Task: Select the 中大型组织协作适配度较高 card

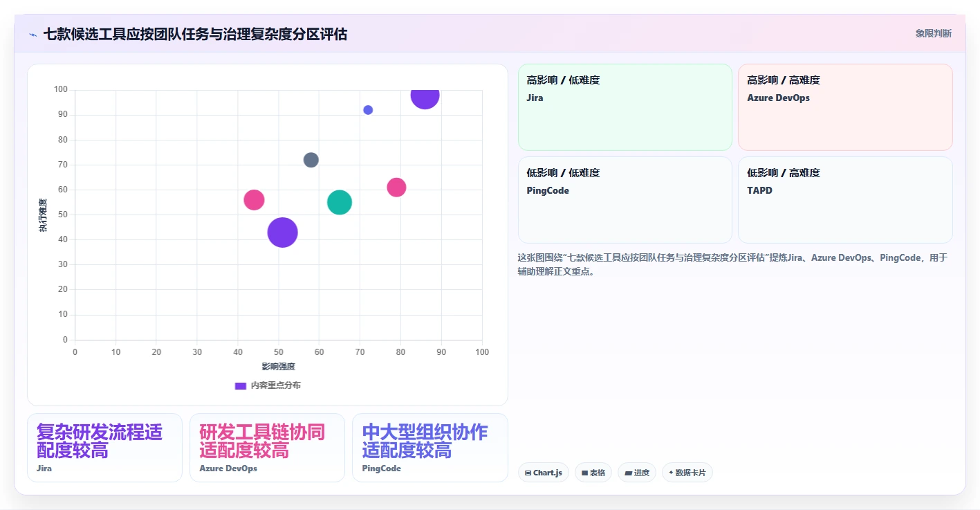Action: [429, 448]
